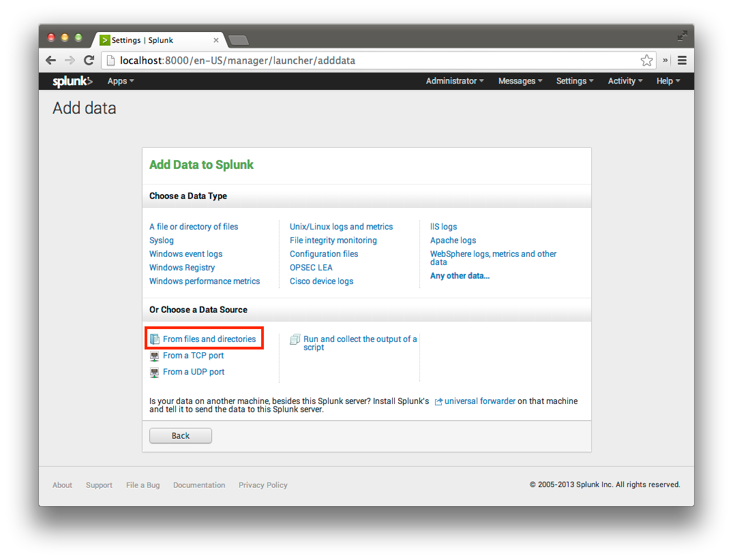Image resolution: width=733 pixels, height=560 pixels.
Task: Click the files and directories icon
Action: pos(155,339)
